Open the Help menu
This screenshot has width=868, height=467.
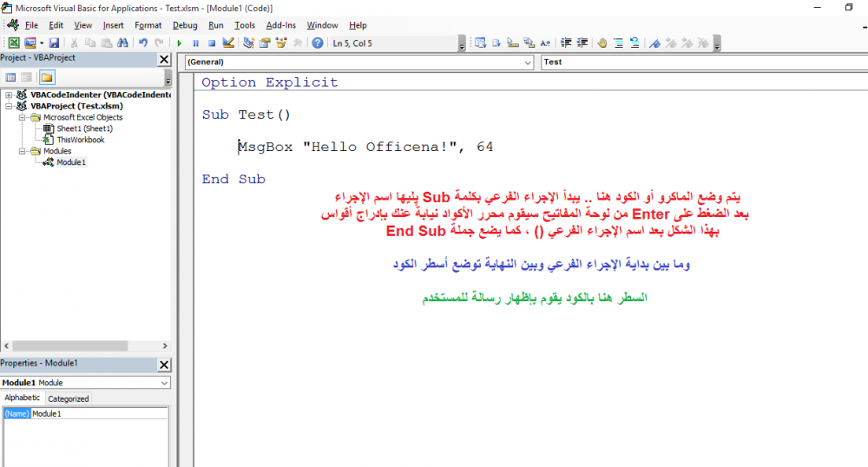pyautogui.click(x=358, y=25)
